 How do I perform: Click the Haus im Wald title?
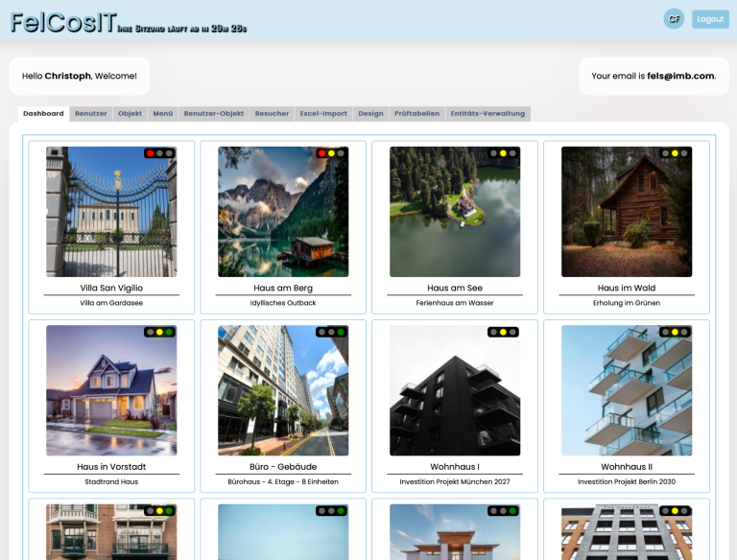point(627,288)
